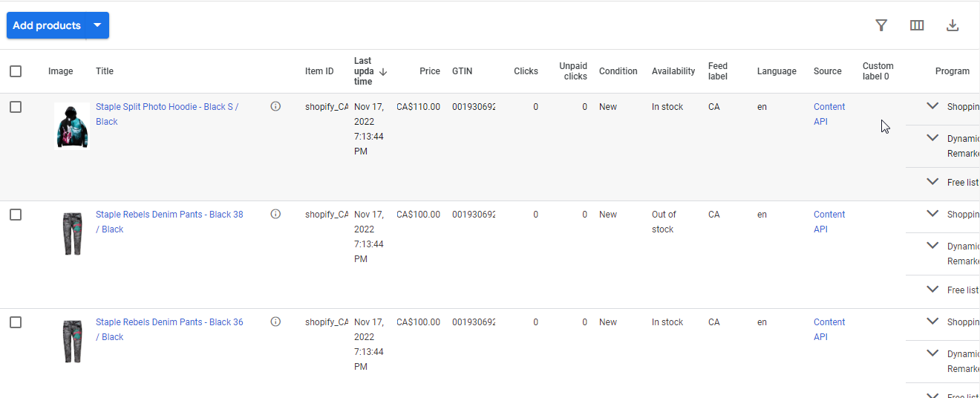
Task: Open the Add products dropdown arrow
Action: 97,25
